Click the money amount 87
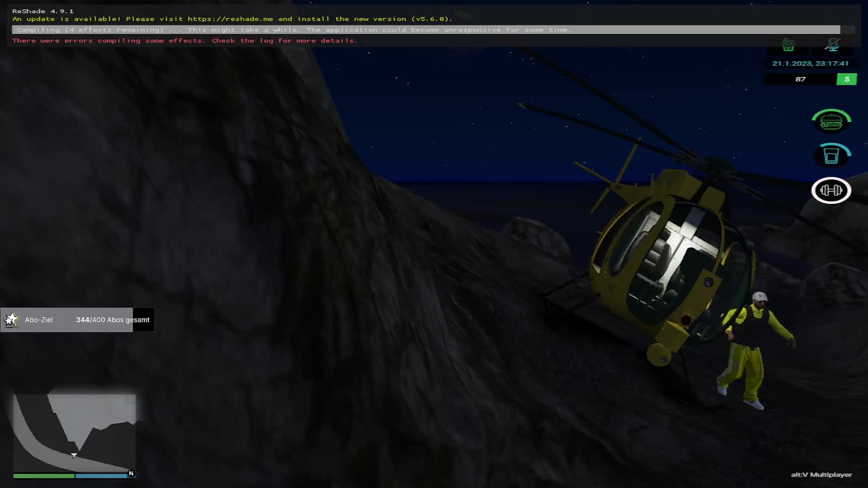 pyautogui.click(x=801, y=79)
